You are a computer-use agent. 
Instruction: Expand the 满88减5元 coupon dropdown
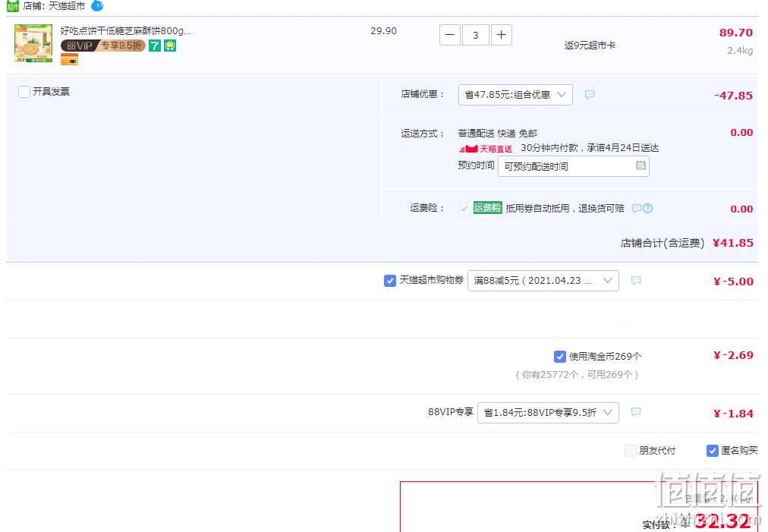pos(543,281)
